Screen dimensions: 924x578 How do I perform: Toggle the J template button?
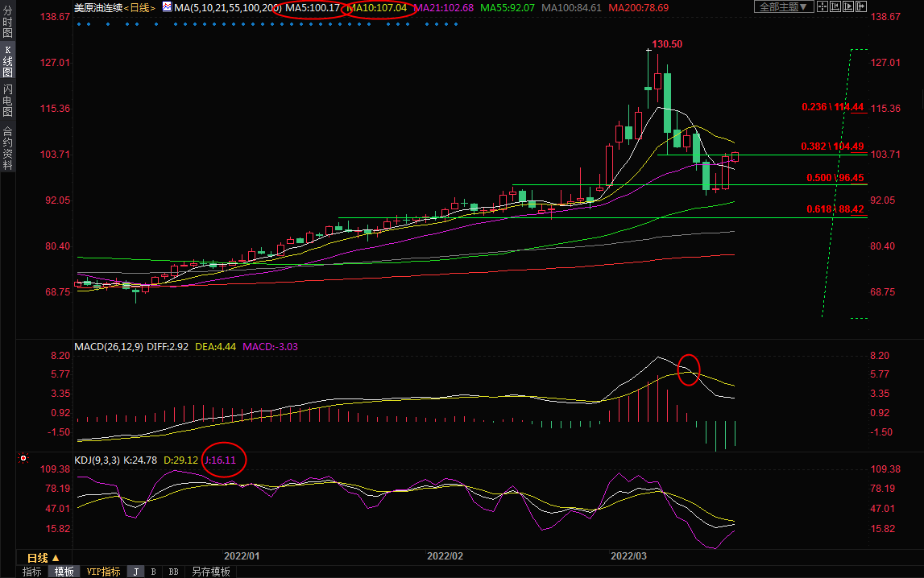tap(135, 572)
